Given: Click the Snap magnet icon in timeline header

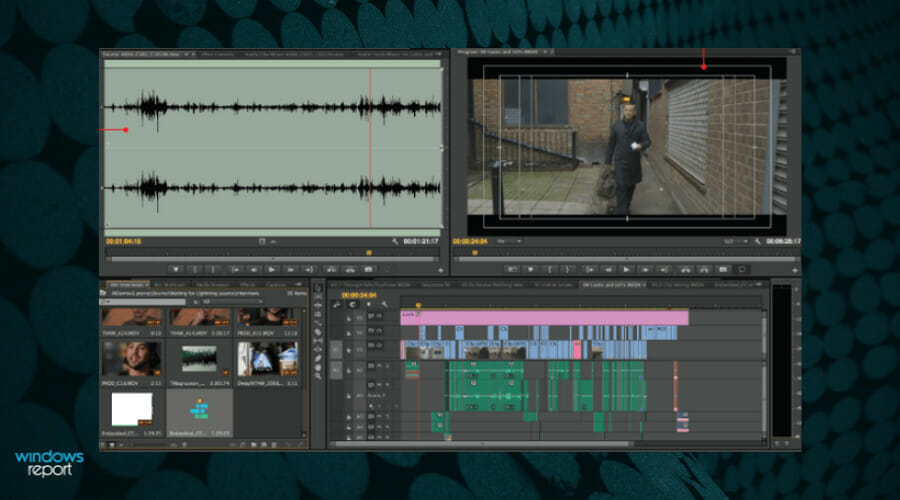Looking at the screenshot, I should [x=352, y=304].
